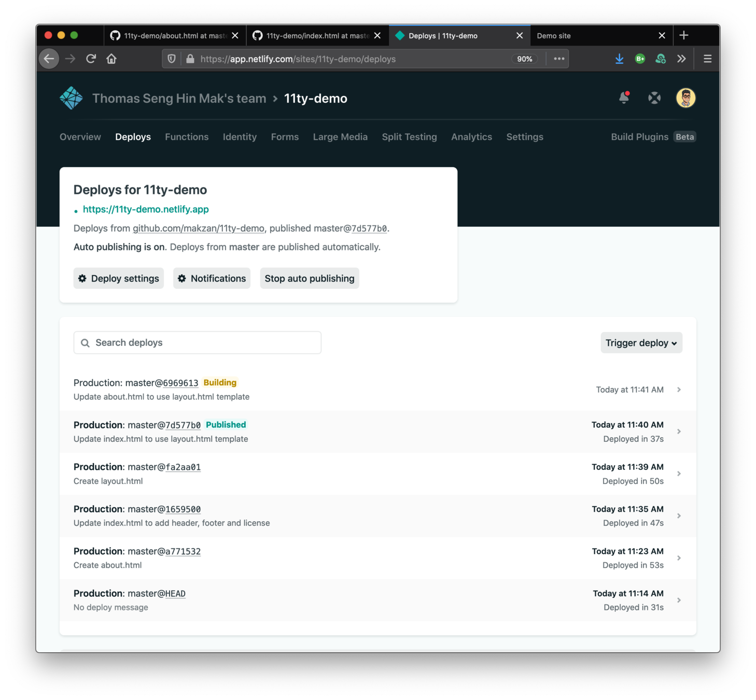Click the magnifier icon in Search deploys

coord(85,343)
